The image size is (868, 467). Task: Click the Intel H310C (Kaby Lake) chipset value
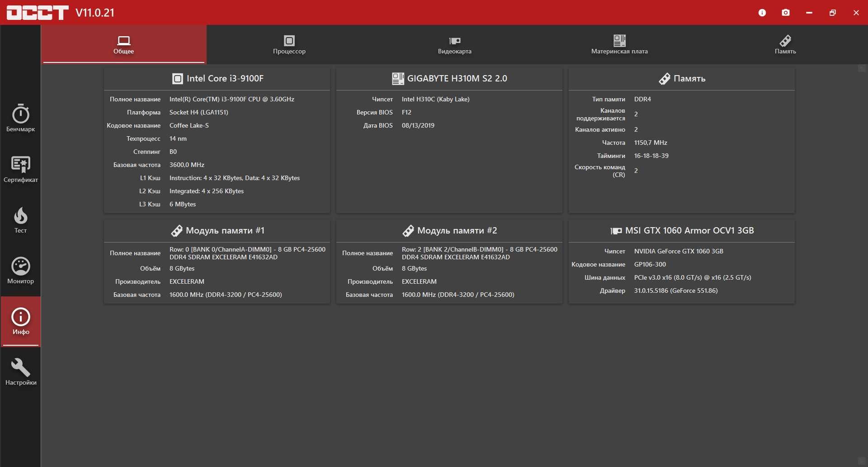pos(436,99)
